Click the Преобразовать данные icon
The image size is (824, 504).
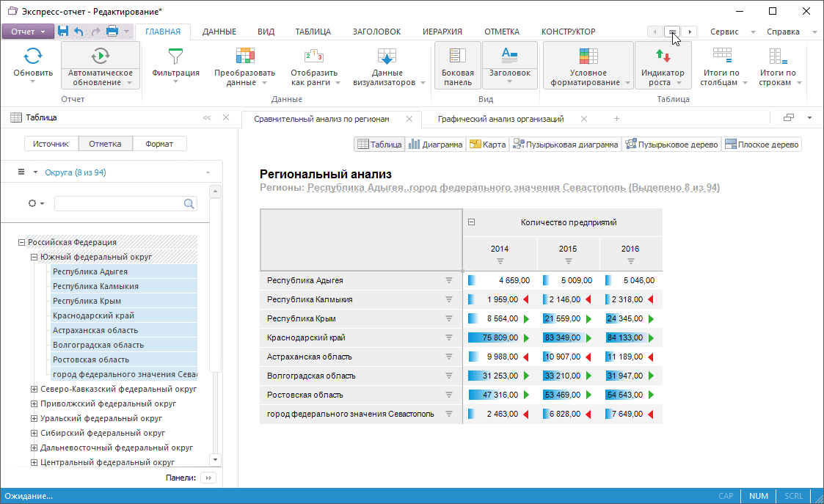[x=244, y=56]
